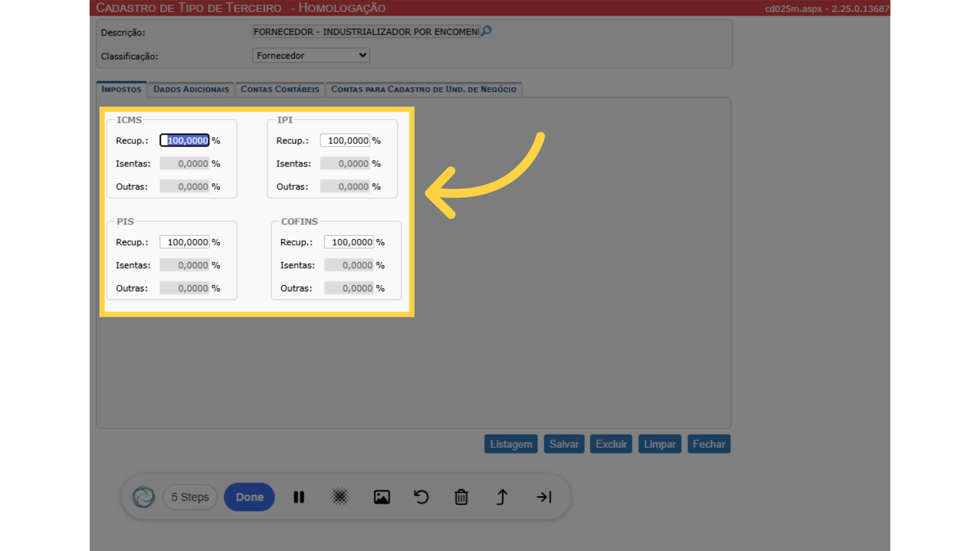Click the PIS Recup. percentage field
The width and height of the screenshot is (980, 551).
(185, 242)
